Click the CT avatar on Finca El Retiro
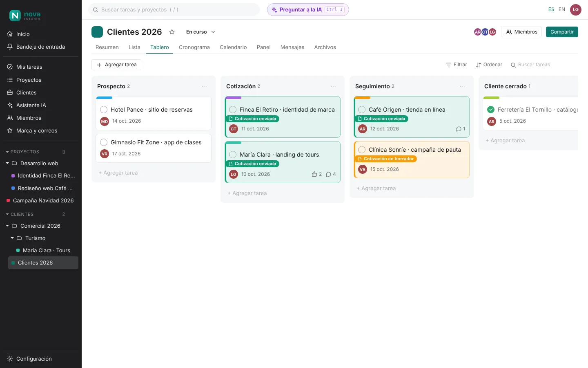The image size is (588, 368). coord(234,129)
